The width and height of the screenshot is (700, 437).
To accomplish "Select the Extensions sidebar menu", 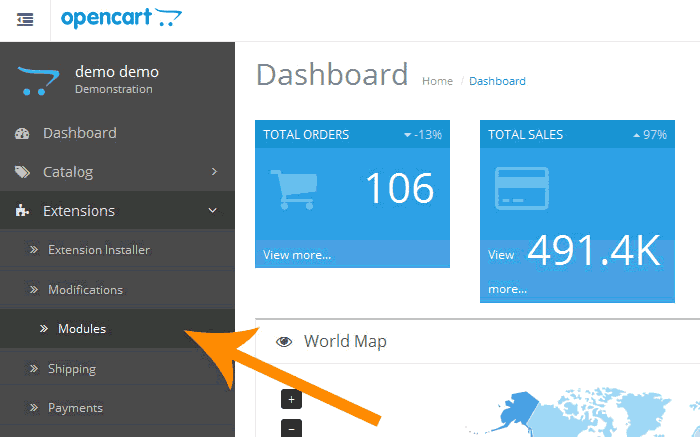I will (117, 210).
